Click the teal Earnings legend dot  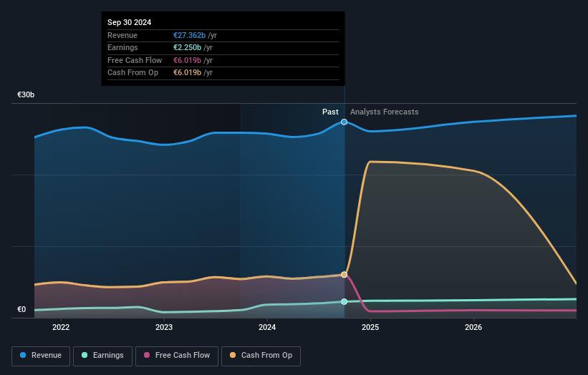[x=85, y=355]
